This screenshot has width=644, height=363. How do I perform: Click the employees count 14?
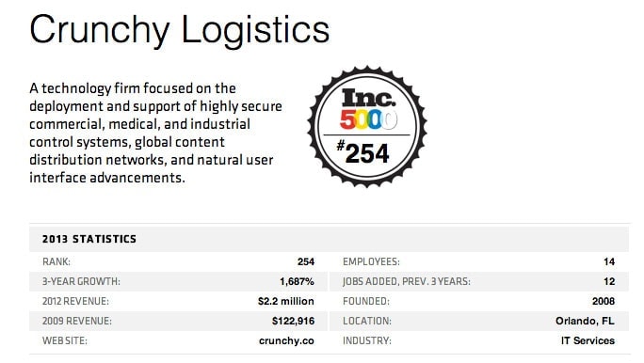(x=609, y=261)
